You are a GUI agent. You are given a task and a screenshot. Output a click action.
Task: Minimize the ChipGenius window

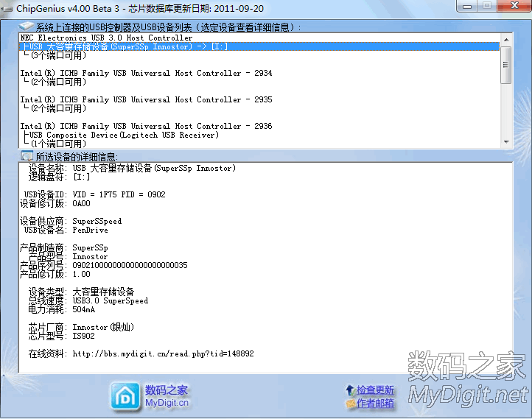pos(467,6)
